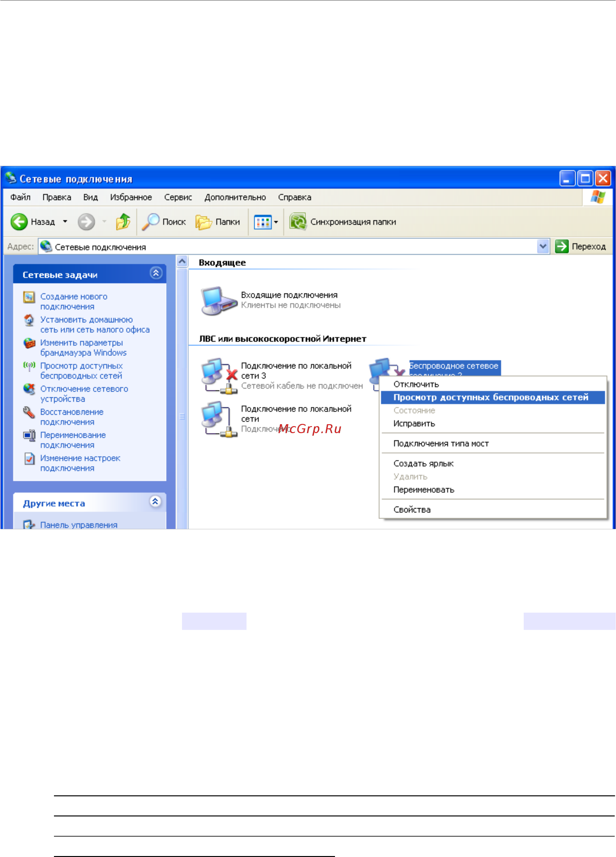The width and height of the screenshot is (616, 857).
Task: Click Создание нового подключения icon
Action: tap(29, 297)
